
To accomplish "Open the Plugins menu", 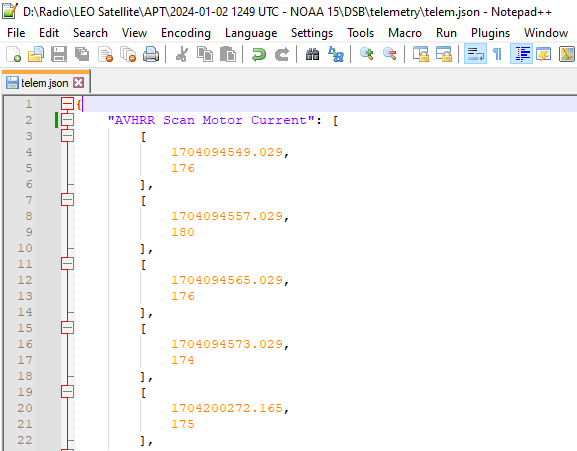I will click(x=491, y=33).
